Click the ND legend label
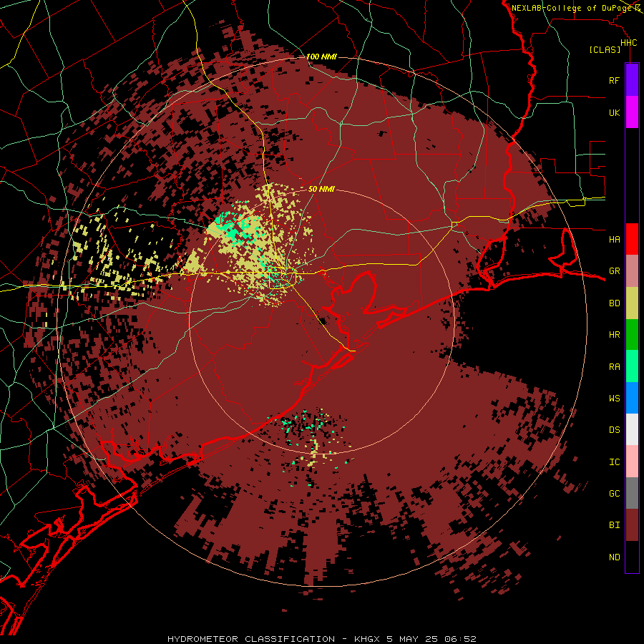This screenshot has width=644, height=644. tap(614, 557)
